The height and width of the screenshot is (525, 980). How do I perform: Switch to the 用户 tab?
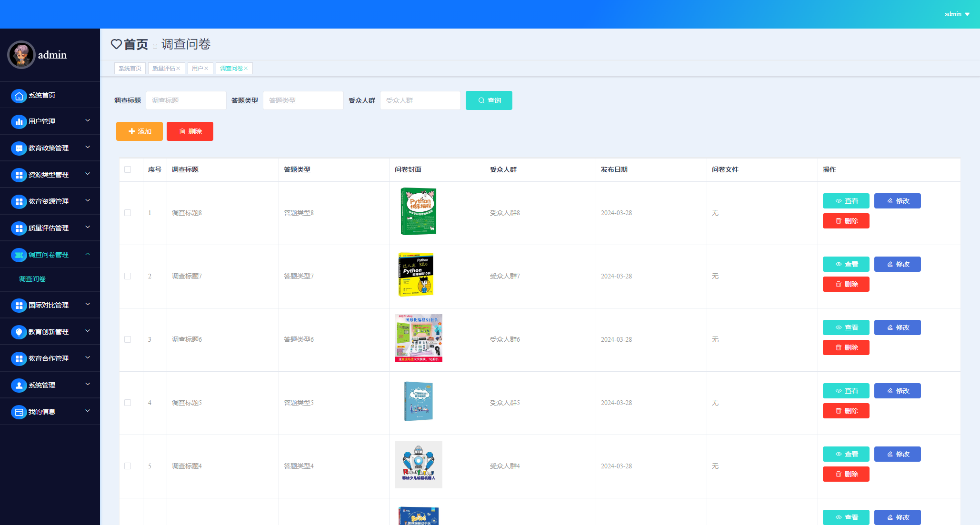197,69
